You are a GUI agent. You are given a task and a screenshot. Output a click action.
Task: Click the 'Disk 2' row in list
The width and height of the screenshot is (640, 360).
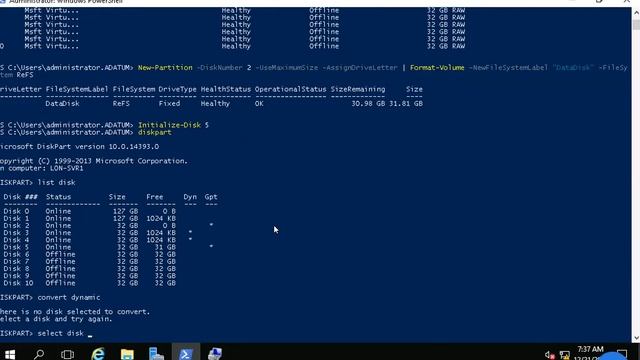[108, 225]
